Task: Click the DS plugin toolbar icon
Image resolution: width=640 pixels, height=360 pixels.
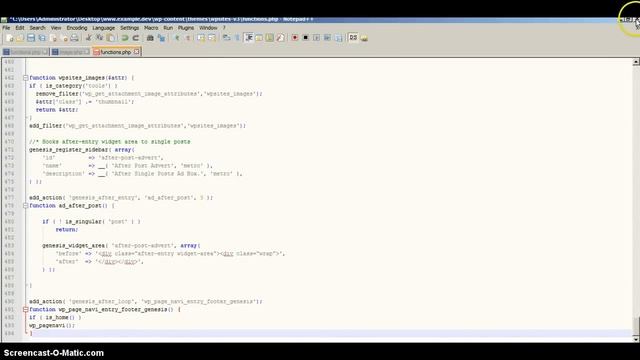Action: tap(353, 38)
